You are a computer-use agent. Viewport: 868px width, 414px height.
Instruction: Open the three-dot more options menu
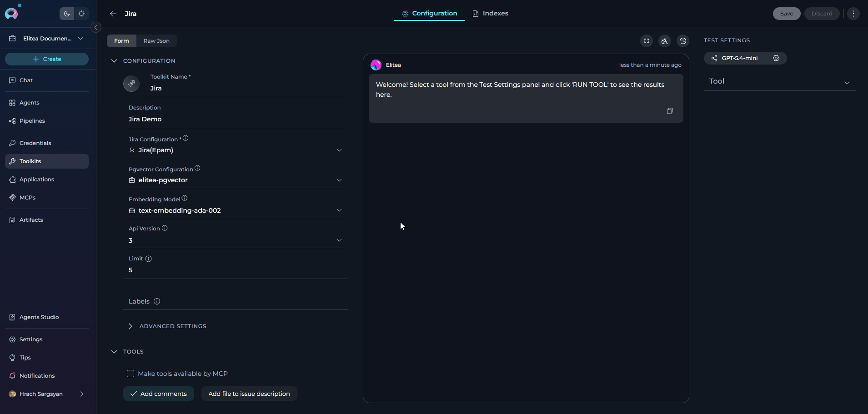tap(853, 14)
